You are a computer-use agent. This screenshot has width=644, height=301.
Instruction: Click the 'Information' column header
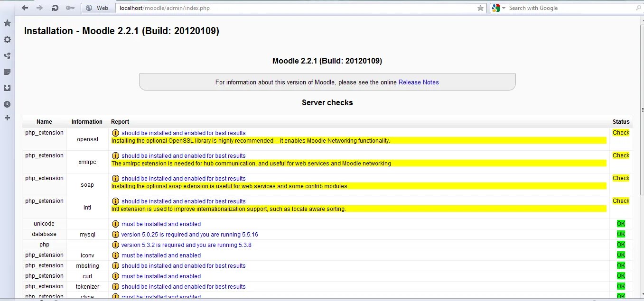[87, 122]
